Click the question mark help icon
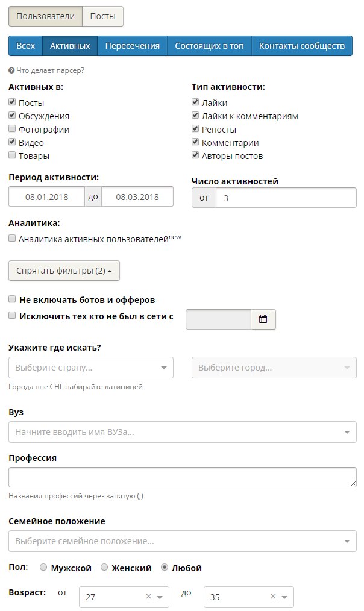Image resolution: width=364 pixels, height=611 pixels. [11, 70]
